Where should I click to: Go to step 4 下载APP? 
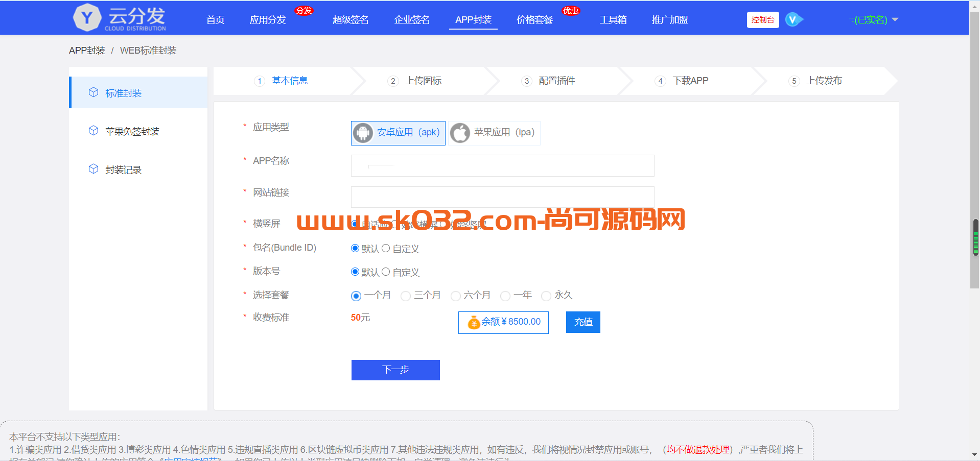coord(682,81)
